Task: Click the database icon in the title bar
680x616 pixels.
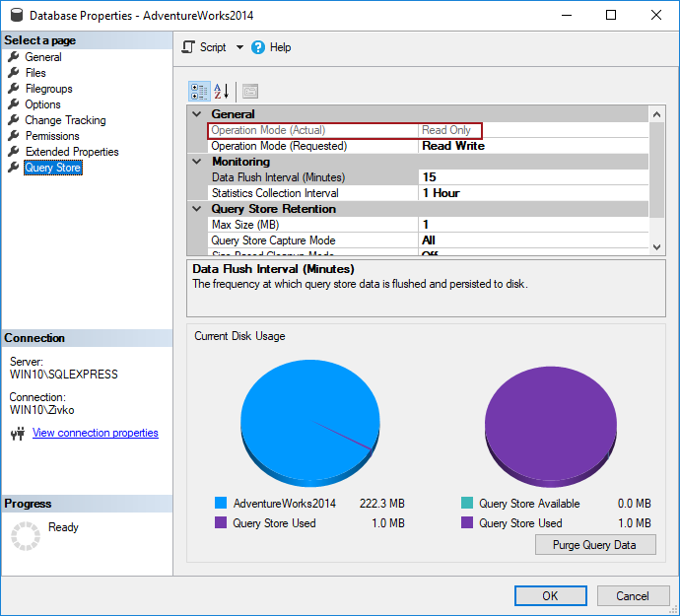Action: click(15, 16)
